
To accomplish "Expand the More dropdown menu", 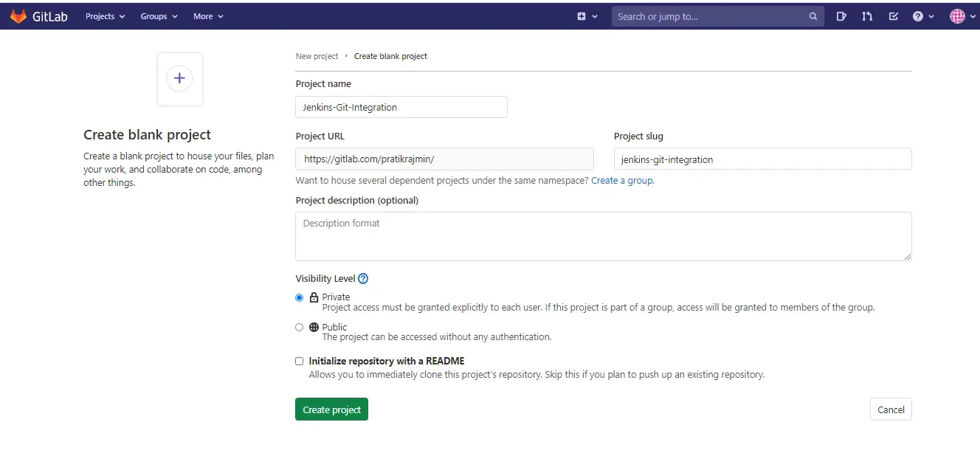I will tap(208, 16).
